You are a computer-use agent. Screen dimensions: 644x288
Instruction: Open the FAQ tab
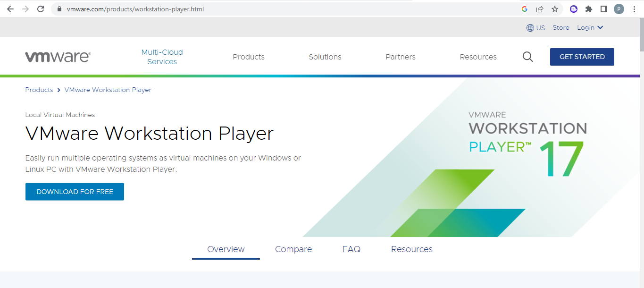tap(351, 249)
